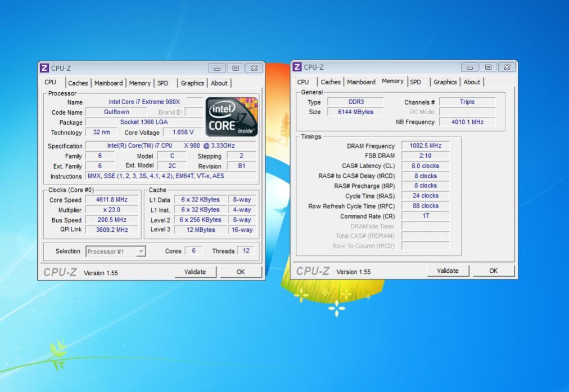Click the Level 2 value '6 x 256 KBytes'
569x392 pixels.
pos(200,220)
